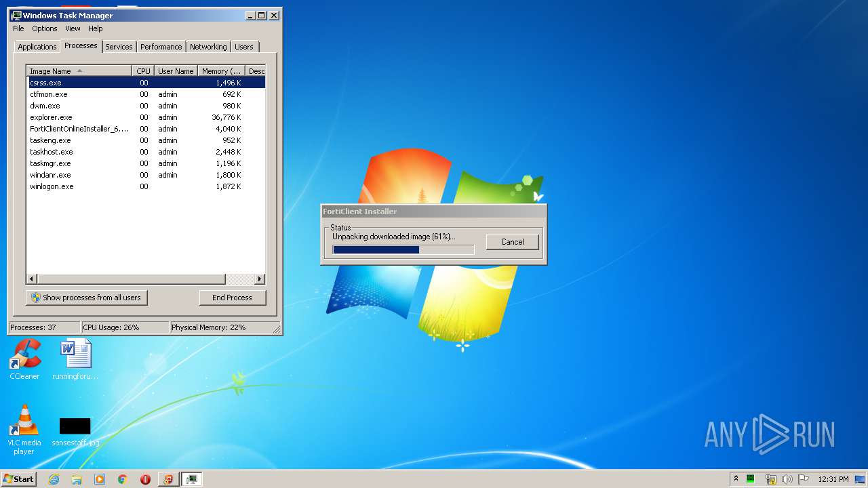Open the File menu in Task Manager
This screenshot has height=488, width=868.
tap(18, 28)
